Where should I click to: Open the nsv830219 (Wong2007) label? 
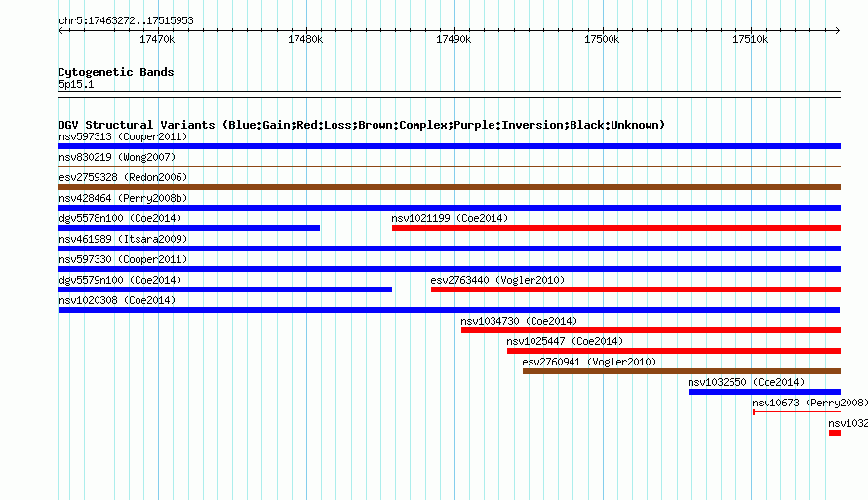click(117, 157)
